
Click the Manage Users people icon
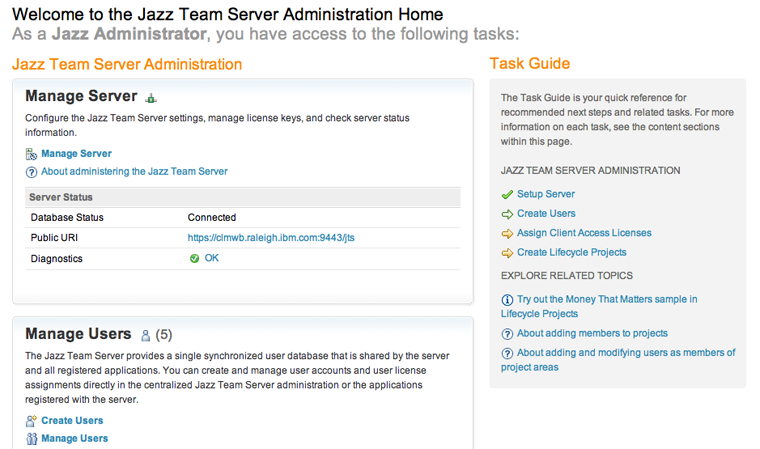(31, 439)
